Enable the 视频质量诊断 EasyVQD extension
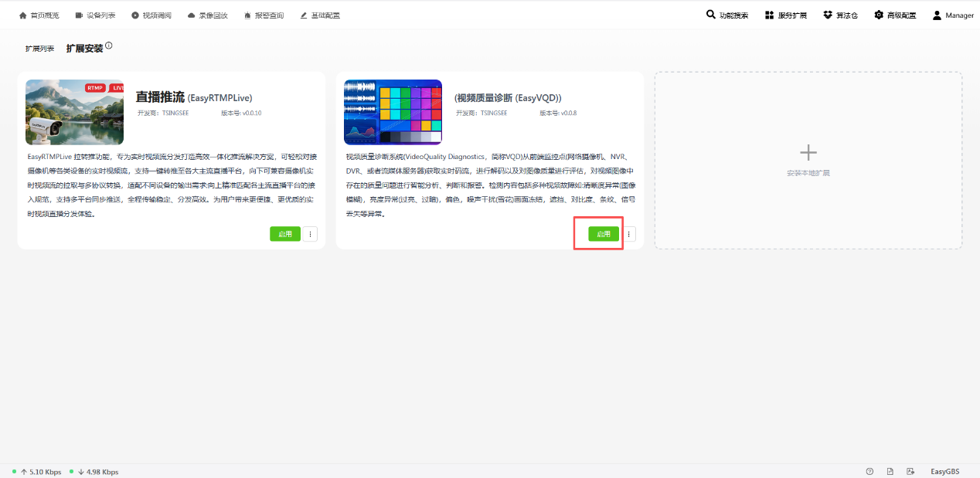Viewport: 980px width, 478px height. click(x=604, y=234)
